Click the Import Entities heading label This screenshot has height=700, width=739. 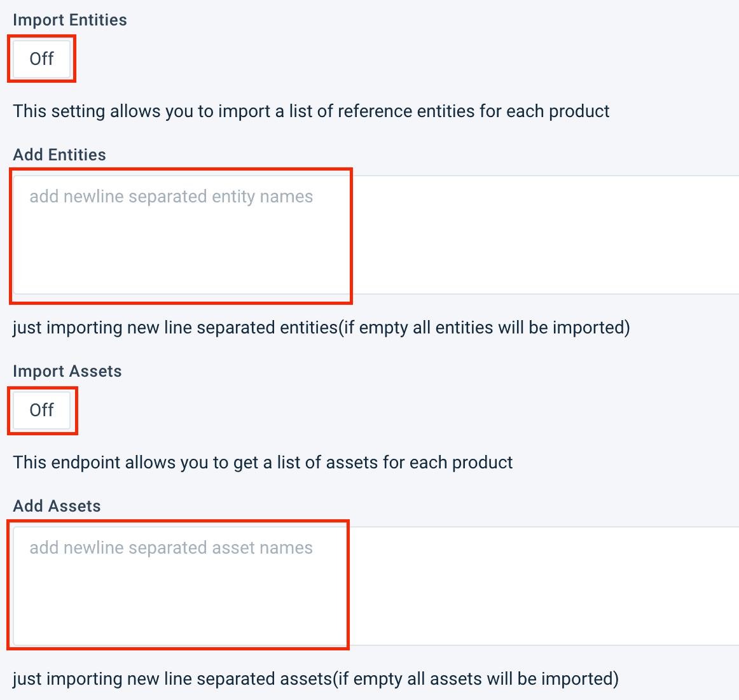(x=70, y=20)
